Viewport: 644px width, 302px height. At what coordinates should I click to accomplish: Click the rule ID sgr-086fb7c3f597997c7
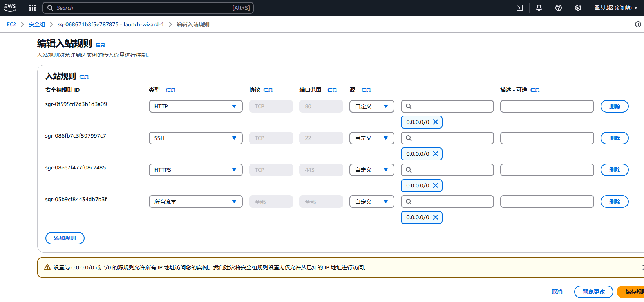[76, 136]
